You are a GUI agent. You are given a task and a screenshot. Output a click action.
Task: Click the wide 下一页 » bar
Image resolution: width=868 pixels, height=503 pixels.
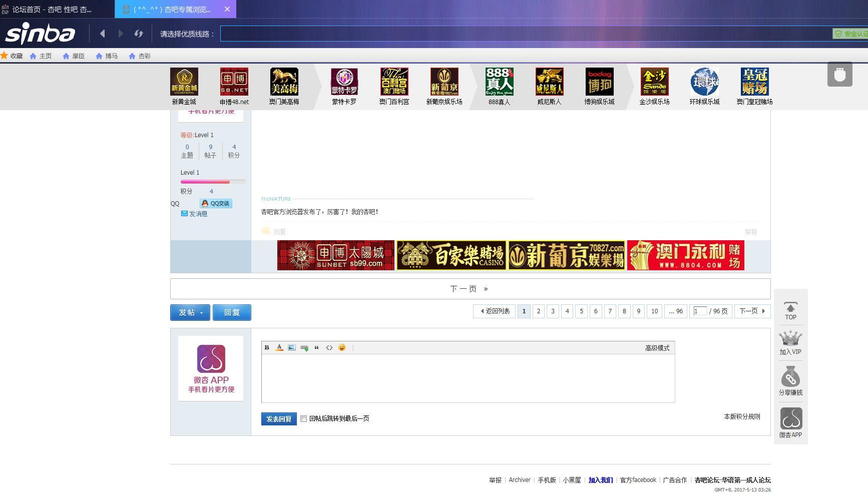[x=470, y=289]
